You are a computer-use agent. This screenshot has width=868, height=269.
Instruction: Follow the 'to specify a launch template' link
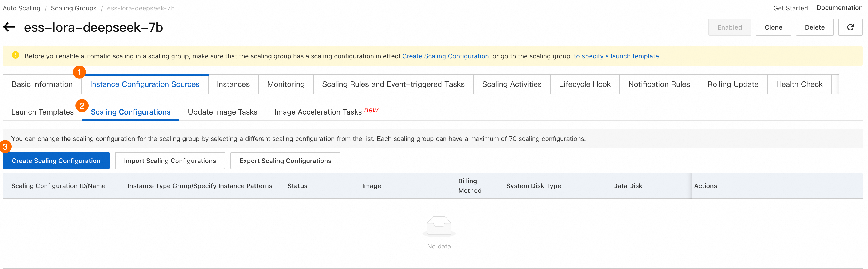(x=617, y=56)
